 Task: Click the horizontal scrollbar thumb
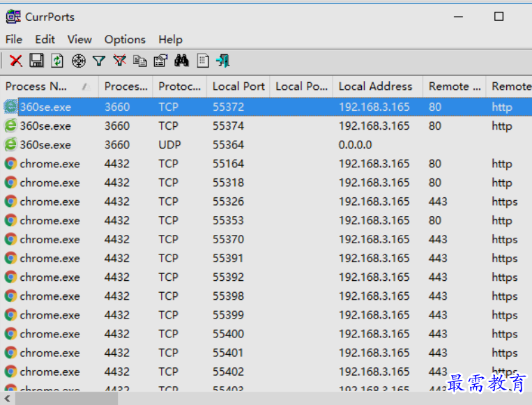pyautogui.click(x=66, y=398)
